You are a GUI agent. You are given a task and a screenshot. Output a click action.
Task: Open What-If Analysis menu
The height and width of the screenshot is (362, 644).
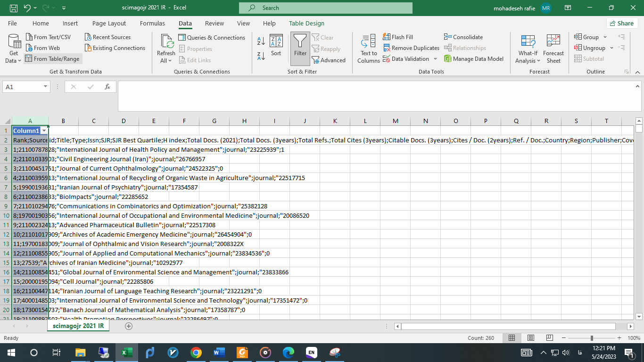pos(528,49)
